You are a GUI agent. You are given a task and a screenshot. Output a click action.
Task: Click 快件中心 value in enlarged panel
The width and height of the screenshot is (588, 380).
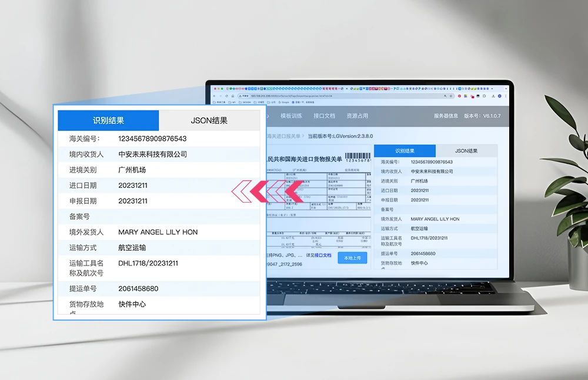coord(132,304)
